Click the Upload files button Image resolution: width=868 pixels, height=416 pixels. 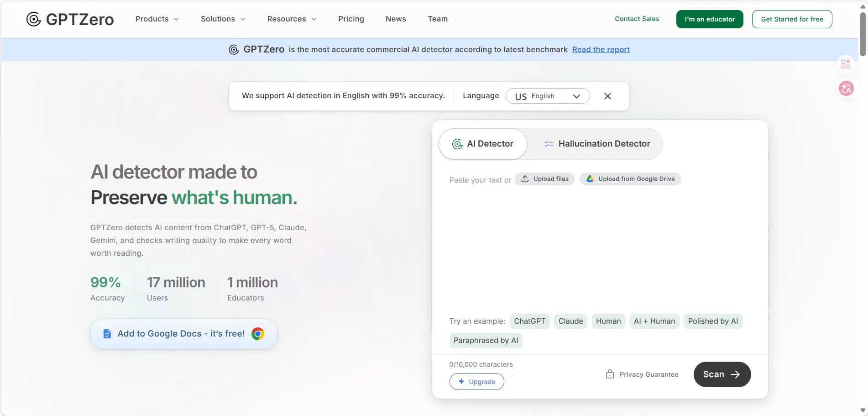[x=545, y=179]
